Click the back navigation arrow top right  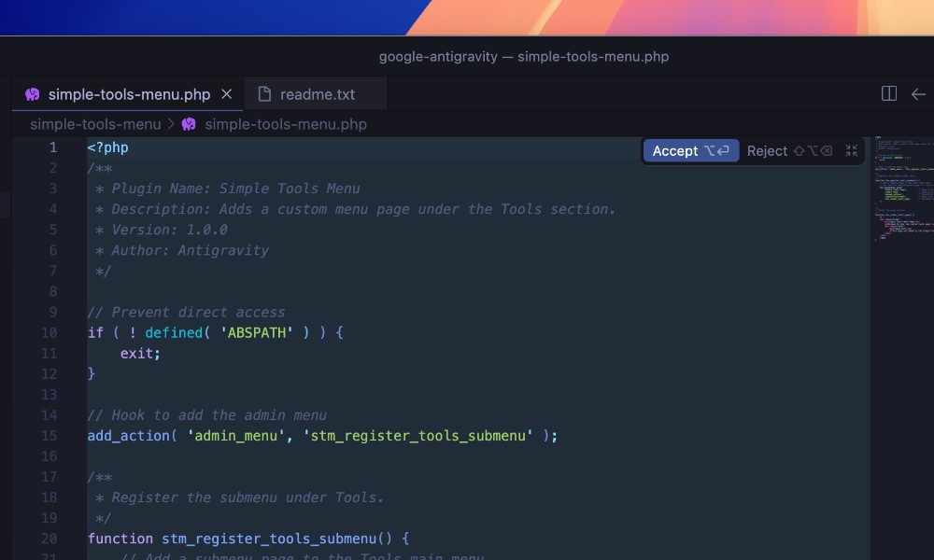[918, 94]
